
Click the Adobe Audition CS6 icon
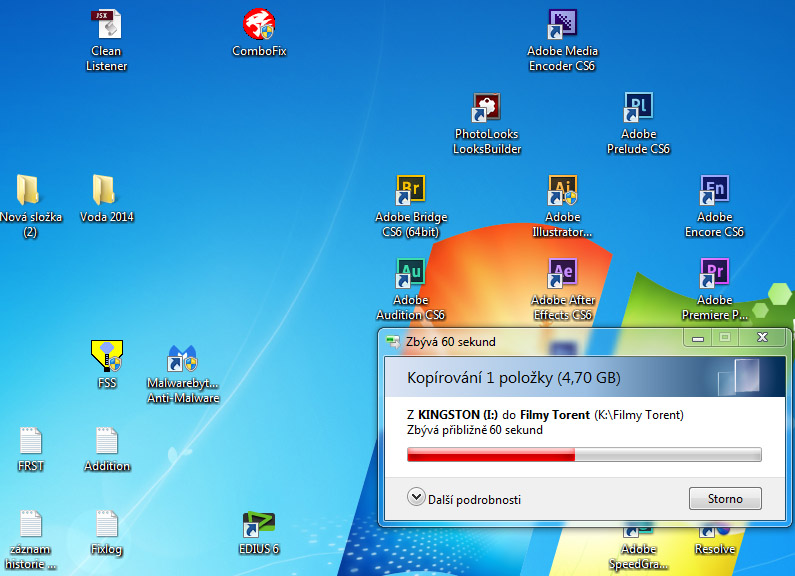pyautogui.click(x=411, y=272)
